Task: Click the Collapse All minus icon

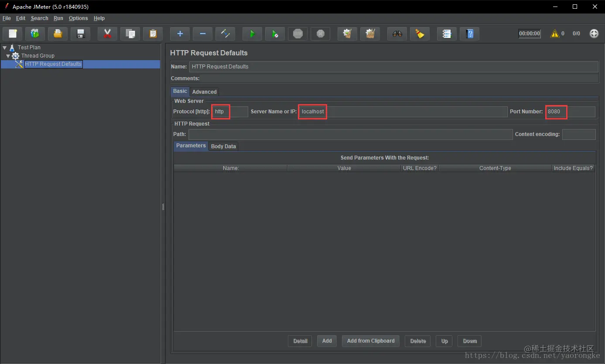Action: tap(202, 34)
